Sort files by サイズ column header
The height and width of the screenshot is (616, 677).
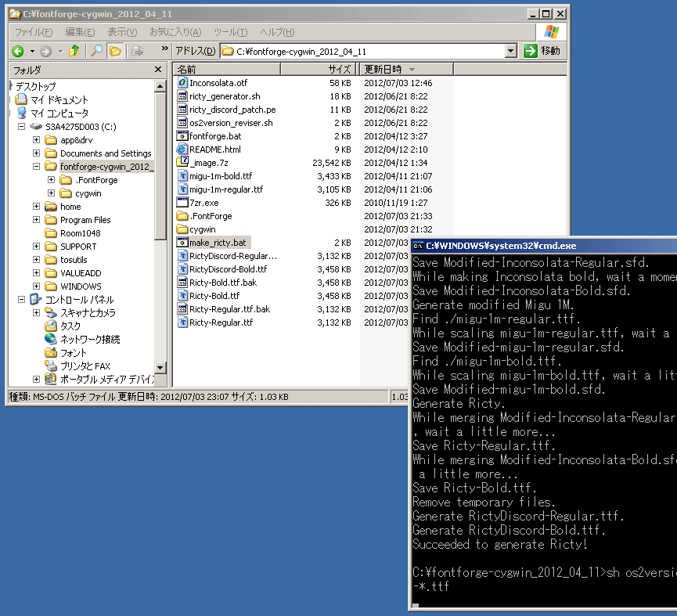319,69
